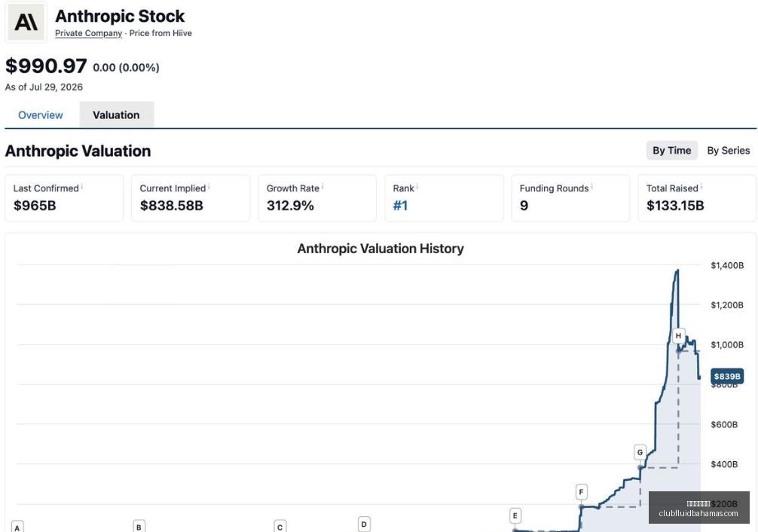Click the info icon beside Funding Rounds
The width and height of the screenshot is (758, 532).
coord(591,186)
